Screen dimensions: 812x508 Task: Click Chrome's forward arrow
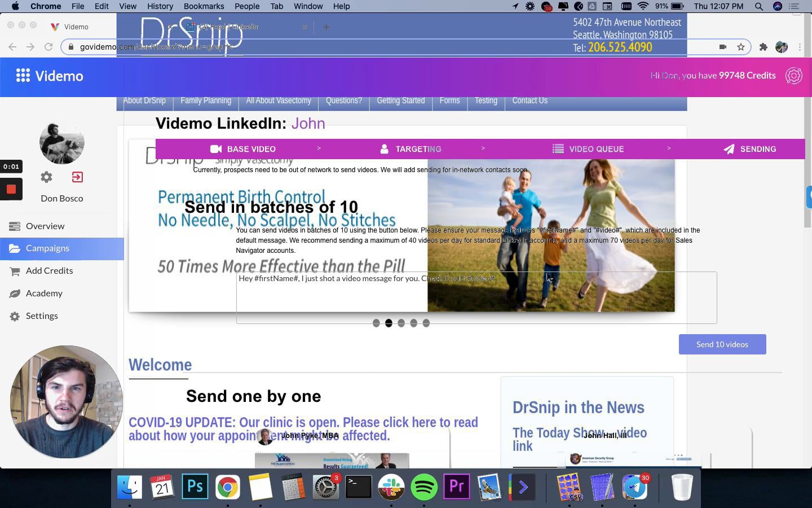click(x=30, y=47)
